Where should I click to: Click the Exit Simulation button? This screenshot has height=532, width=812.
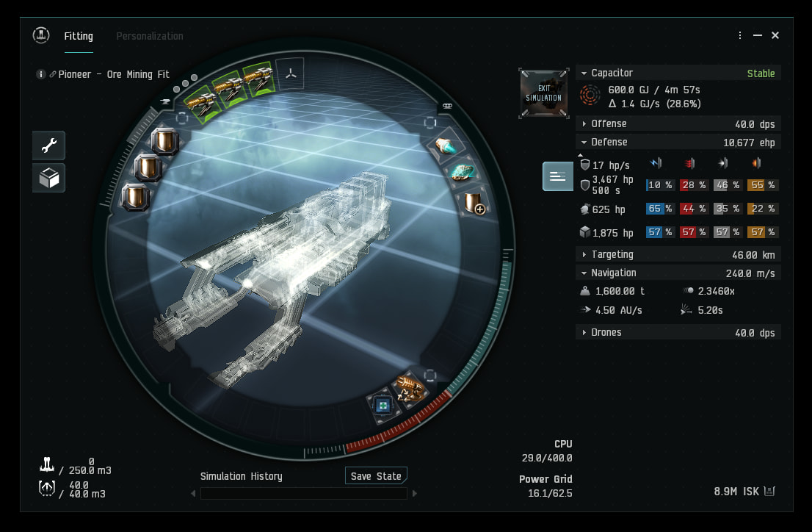point(544,93)
